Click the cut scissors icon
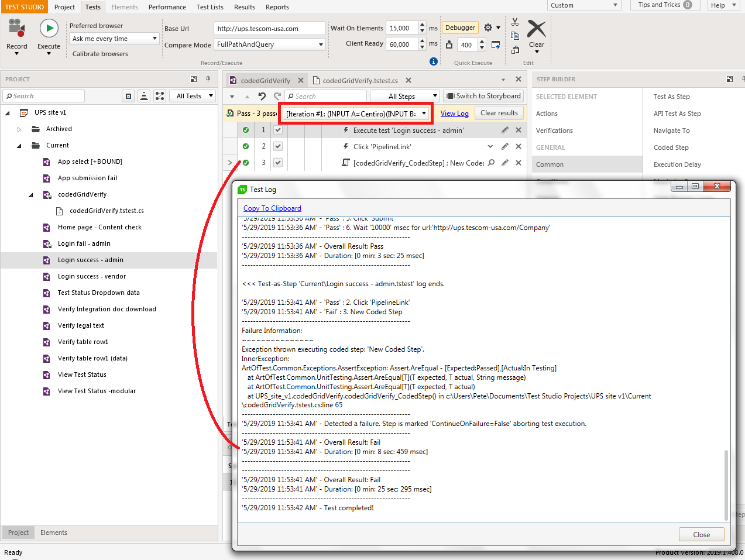Screen dimensions: 745x560 pyautogui.click(x=515, y=22)
